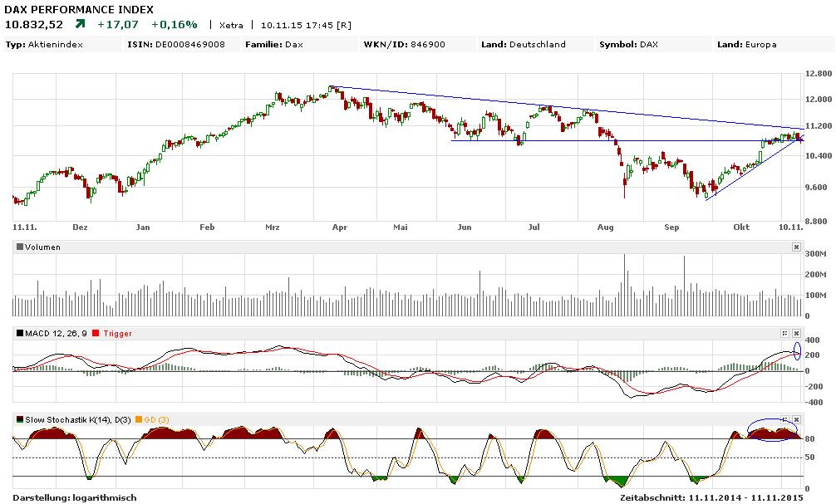836x504 pixels.
Task: Click the 11.200 price axis label
Action: pos(819,126)
